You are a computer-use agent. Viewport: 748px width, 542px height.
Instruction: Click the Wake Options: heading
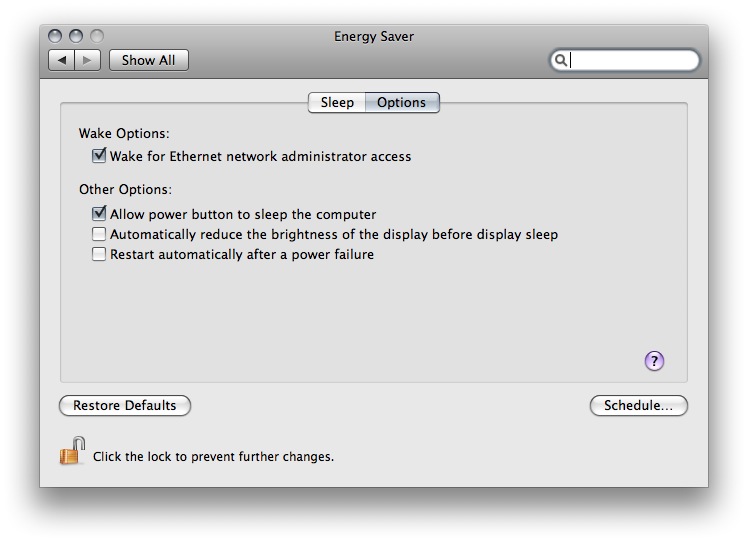124,133
